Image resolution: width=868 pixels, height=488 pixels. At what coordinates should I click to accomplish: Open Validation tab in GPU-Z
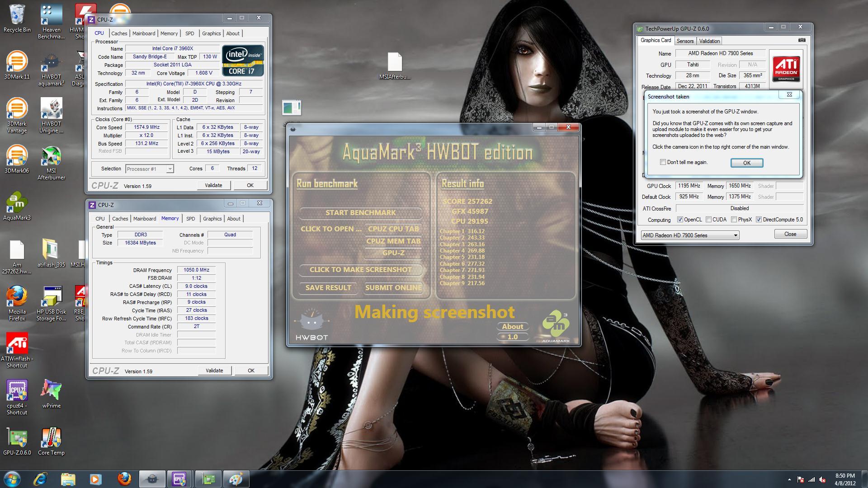tap(709, 41)
